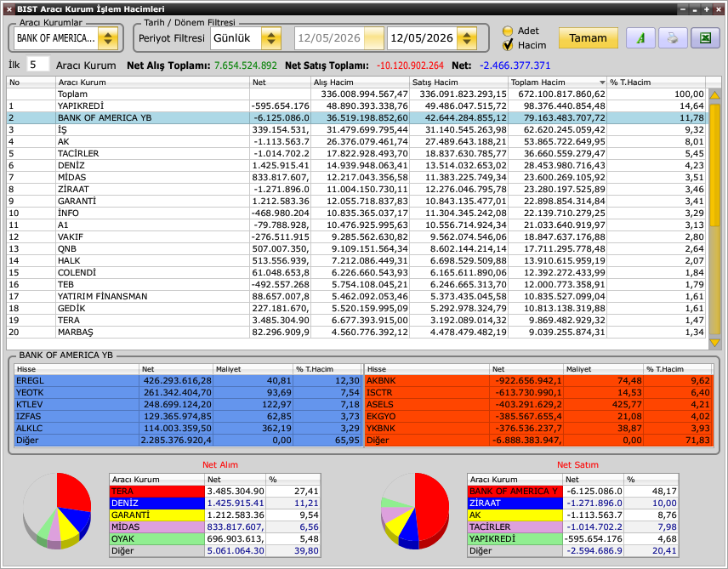728x569 pixels.
Task: Select the GEDİK broker row
Action: coord(356,309)
